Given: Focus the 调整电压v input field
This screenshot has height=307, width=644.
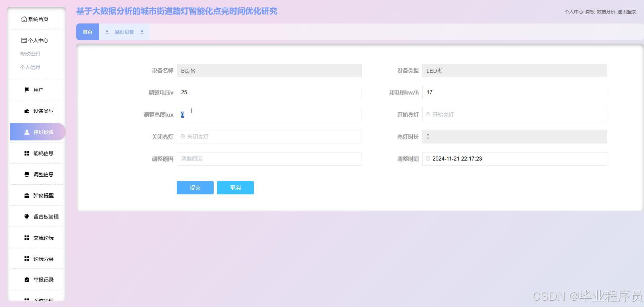Looking at the screenshot, I should [269, 93].
